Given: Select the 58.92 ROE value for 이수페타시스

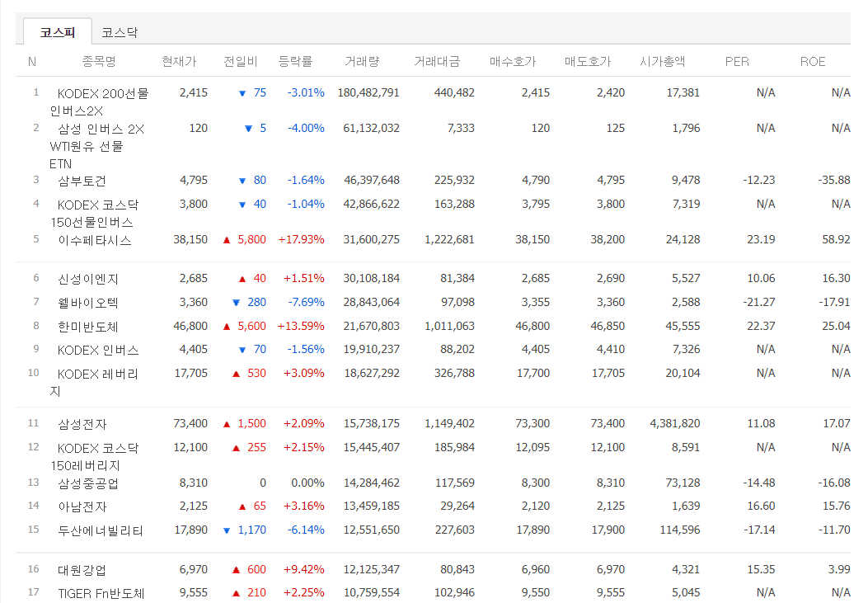Looking at the screenshot, I should click(836, 240).
